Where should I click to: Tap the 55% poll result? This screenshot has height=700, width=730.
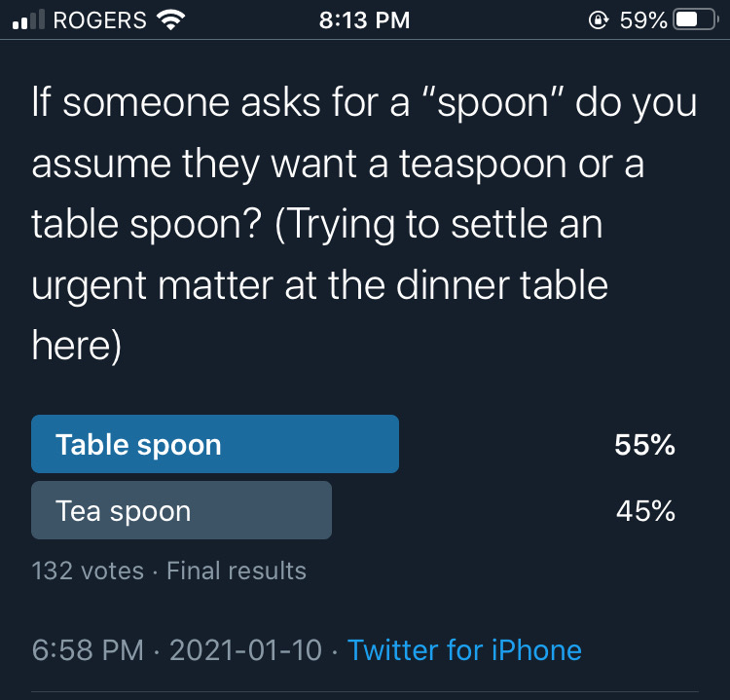pos(644,445)
